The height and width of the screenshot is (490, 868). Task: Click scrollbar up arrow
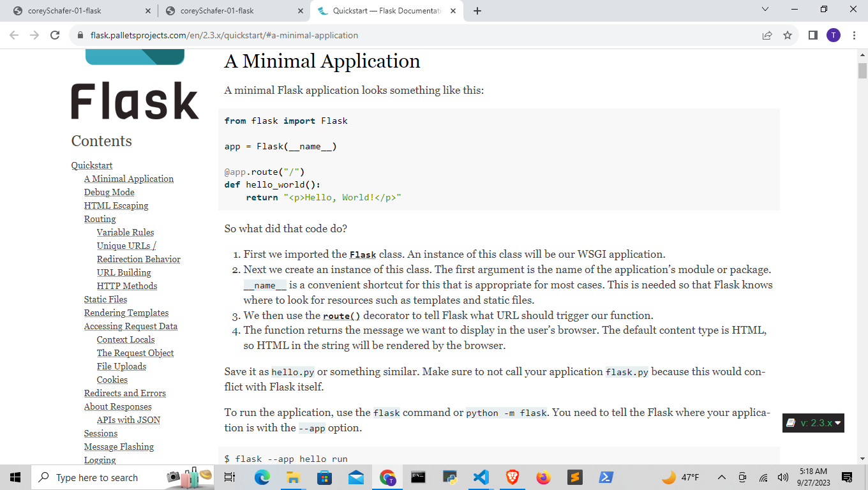pos(862,54)
